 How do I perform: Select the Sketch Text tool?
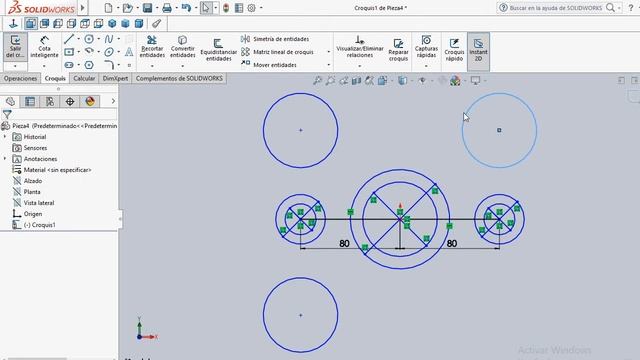click(x=129, y=52)
